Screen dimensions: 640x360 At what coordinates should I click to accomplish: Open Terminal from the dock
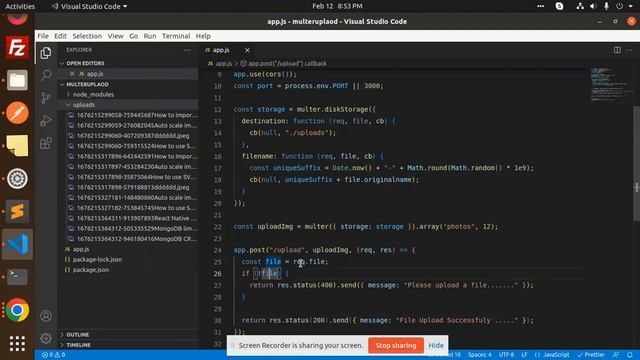(x=17, y=276)
